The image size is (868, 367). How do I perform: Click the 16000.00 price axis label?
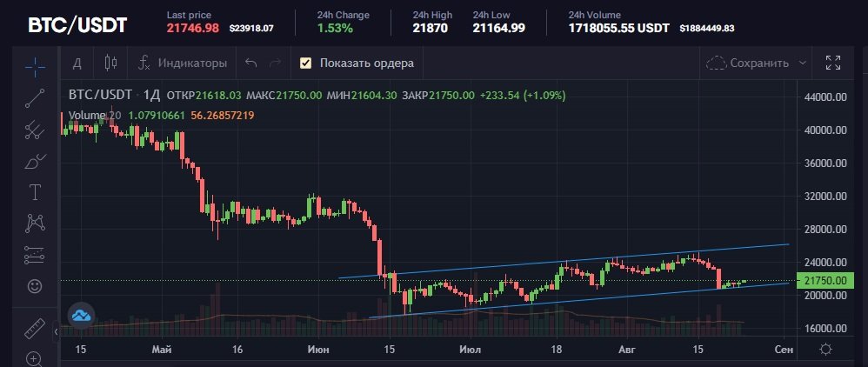coord(825,328)
